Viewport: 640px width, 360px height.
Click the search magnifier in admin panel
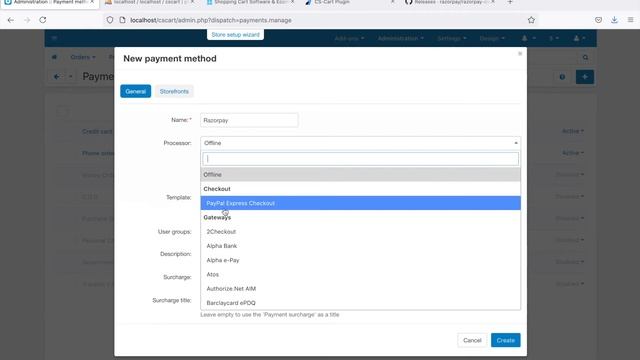point(585,58)
